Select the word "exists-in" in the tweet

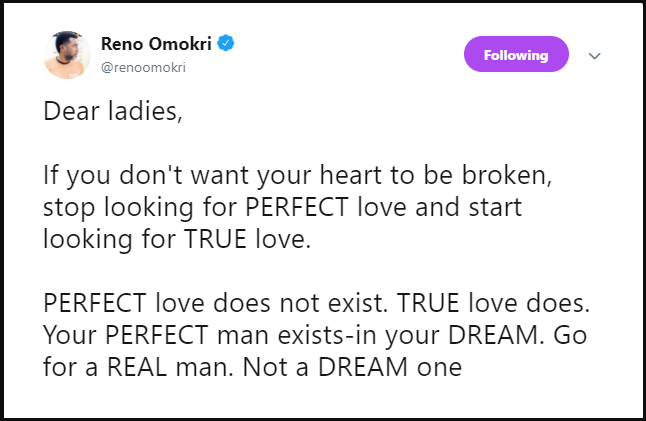click(327, 335)
